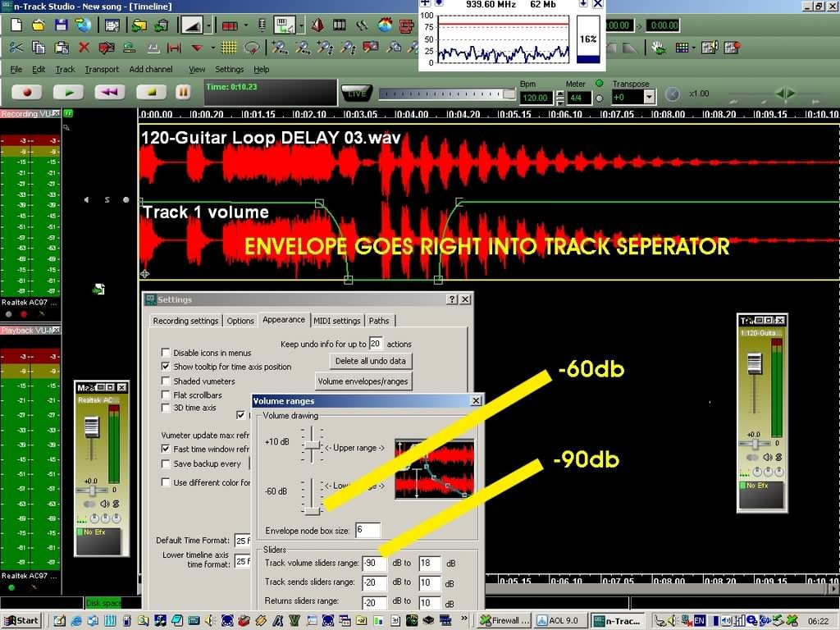Viewport: 840px width, 630px height.
Task: Switch to the Recording settings tab
Action: (185, 321)
